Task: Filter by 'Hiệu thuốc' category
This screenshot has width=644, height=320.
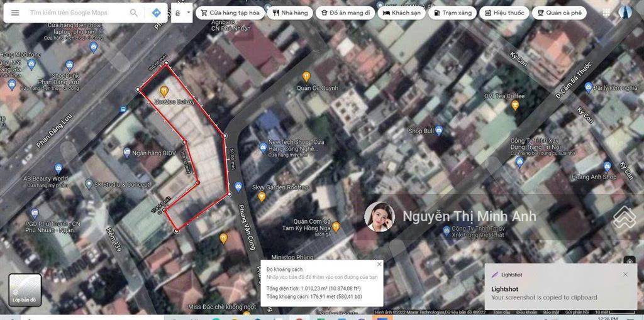Action: tap(504, 13)
